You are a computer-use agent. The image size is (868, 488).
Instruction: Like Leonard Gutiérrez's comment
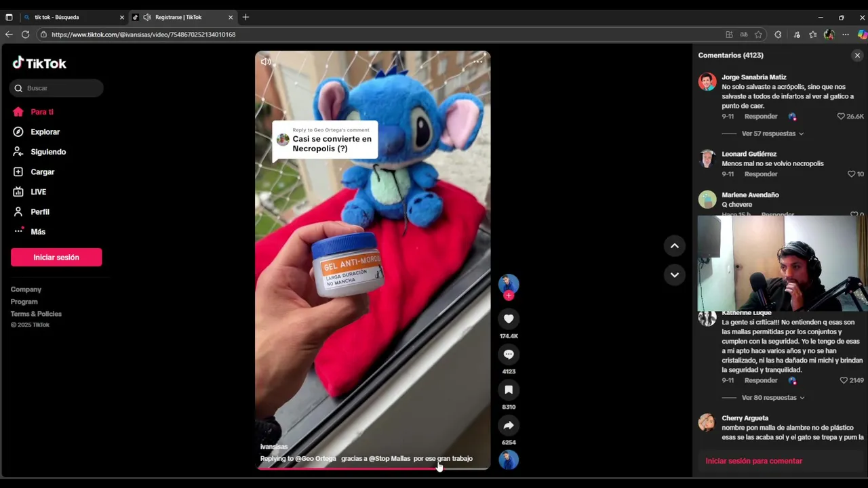[x=851, y=174]
